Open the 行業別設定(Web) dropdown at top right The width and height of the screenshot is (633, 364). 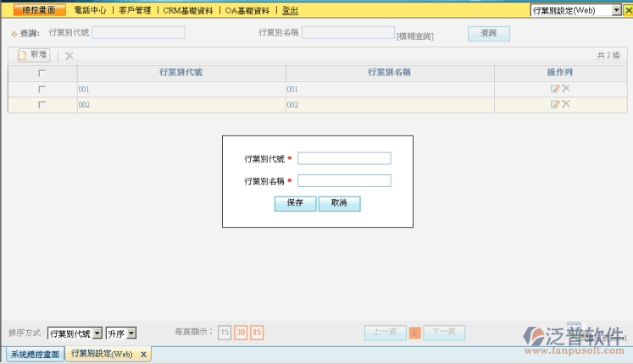616,10
